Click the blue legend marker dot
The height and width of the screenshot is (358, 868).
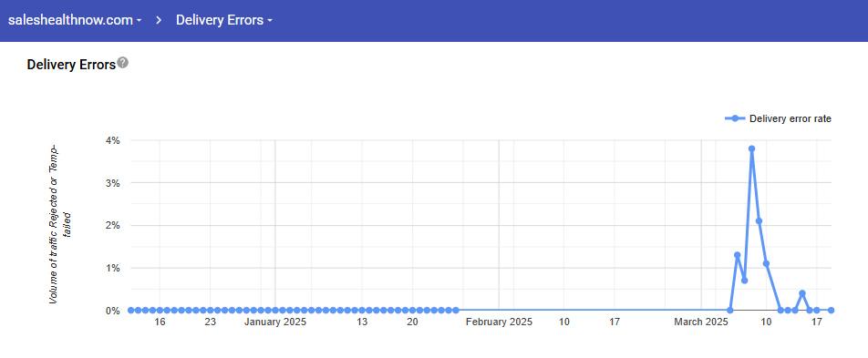(735, 118)
